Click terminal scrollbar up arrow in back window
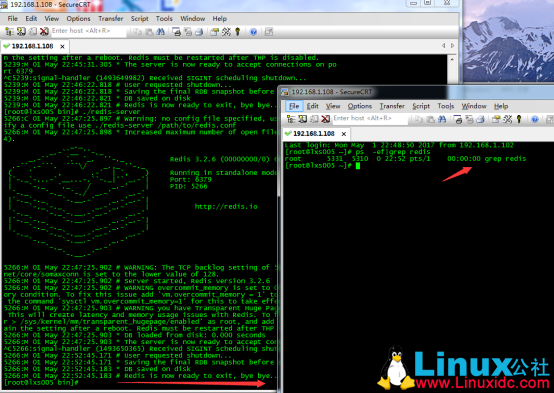The width and height of the screenshot is (554, 393). [x=452, y=59]
